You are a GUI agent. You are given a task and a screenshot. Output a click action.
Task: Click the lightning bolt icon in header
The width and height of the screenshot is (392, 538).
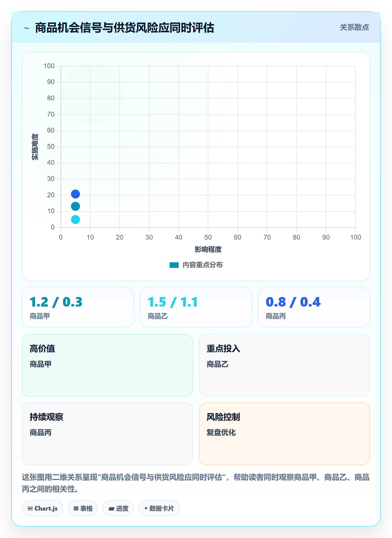27,28
